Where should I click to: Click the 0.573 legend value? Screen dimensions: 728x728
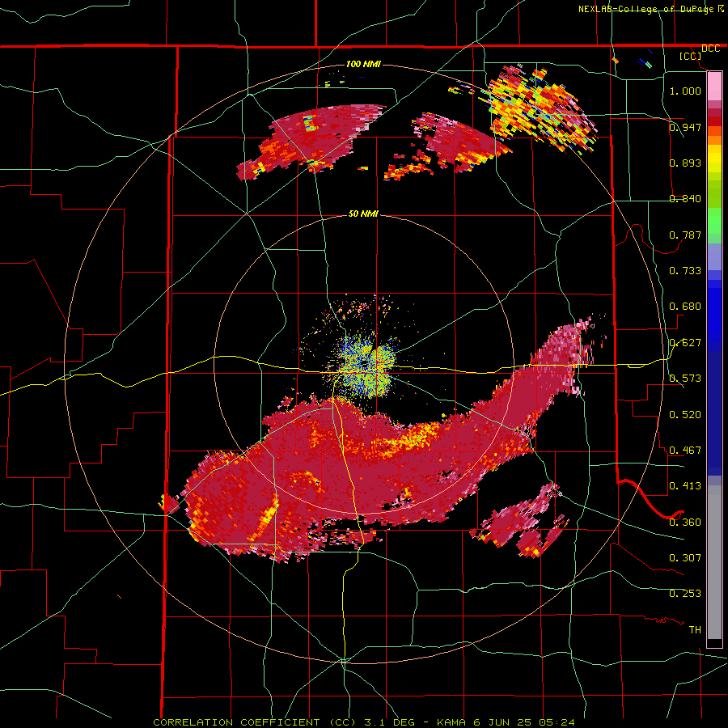685,379
